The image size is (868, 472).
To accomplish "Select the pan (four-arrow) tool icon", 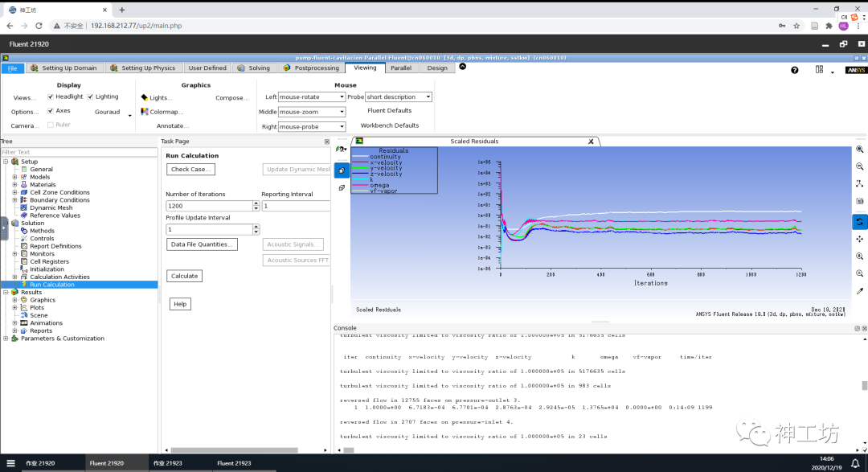I will 859,239.
